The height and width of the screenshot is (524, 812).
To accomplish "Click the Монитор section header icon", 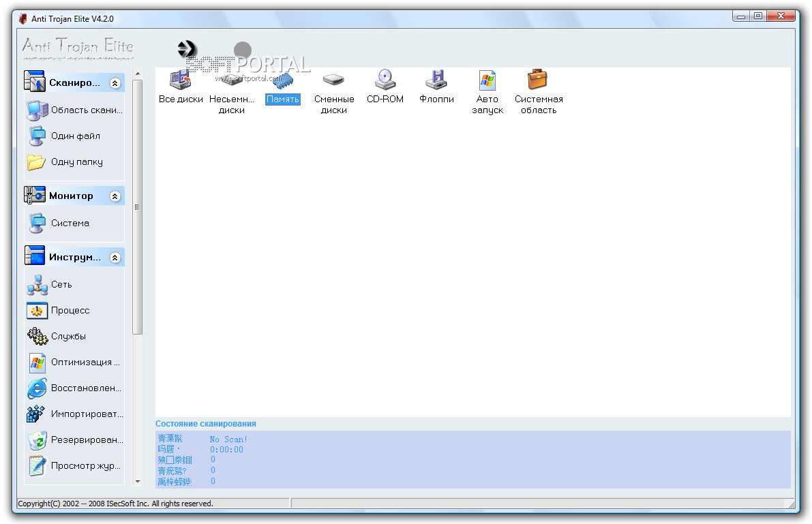I will tap(35, 195).
